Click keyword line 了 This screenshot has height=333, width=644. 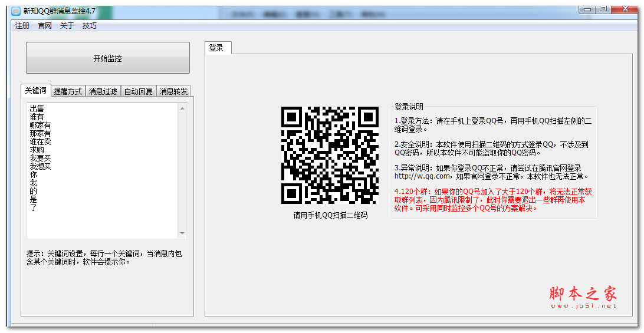pyautogui.click(x=33, y=207)
